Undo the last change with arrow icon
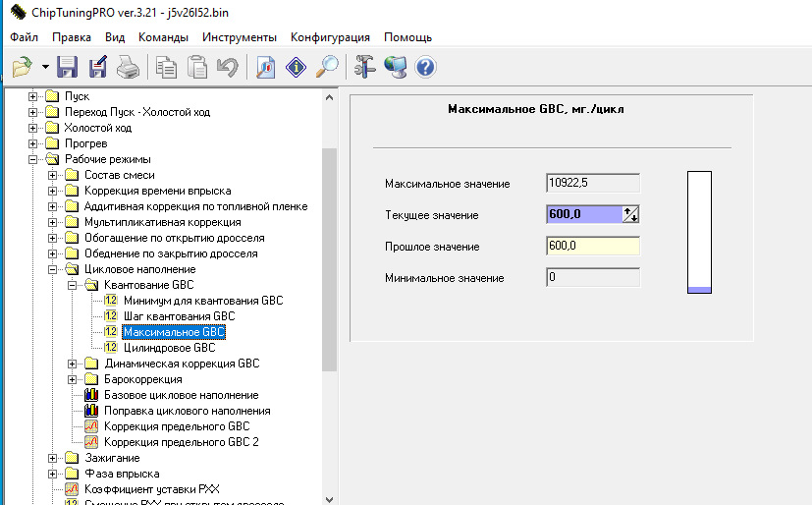Viewport: 812px width, 505px height. point(228,68)
